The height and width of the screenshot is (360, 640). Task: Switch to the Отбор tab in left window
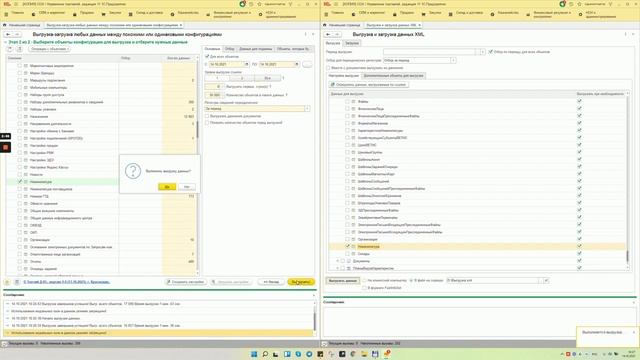(229, 49)
